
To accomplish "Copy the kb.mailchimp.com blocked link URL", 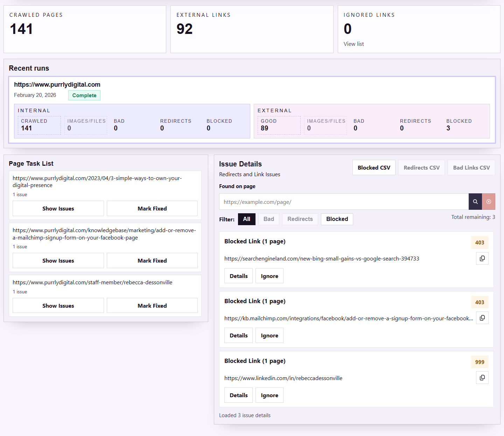I will coord(482,318).
